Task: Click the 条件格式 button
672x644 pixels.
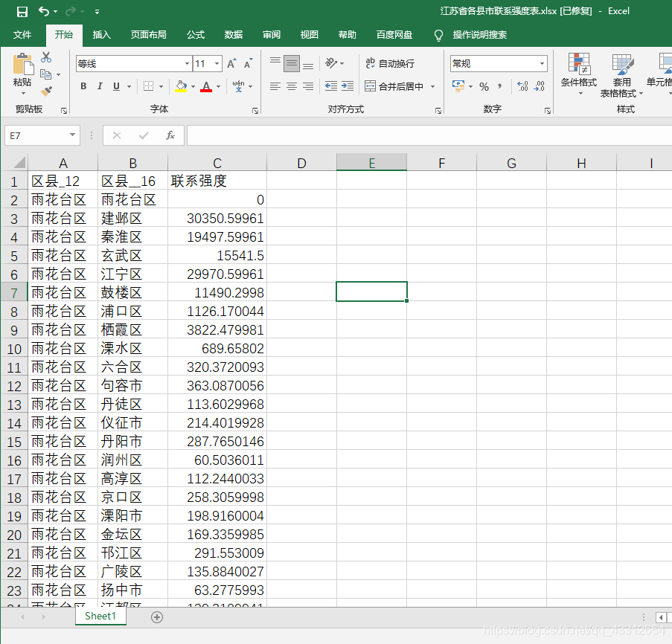Action: [x=578, y=74]
